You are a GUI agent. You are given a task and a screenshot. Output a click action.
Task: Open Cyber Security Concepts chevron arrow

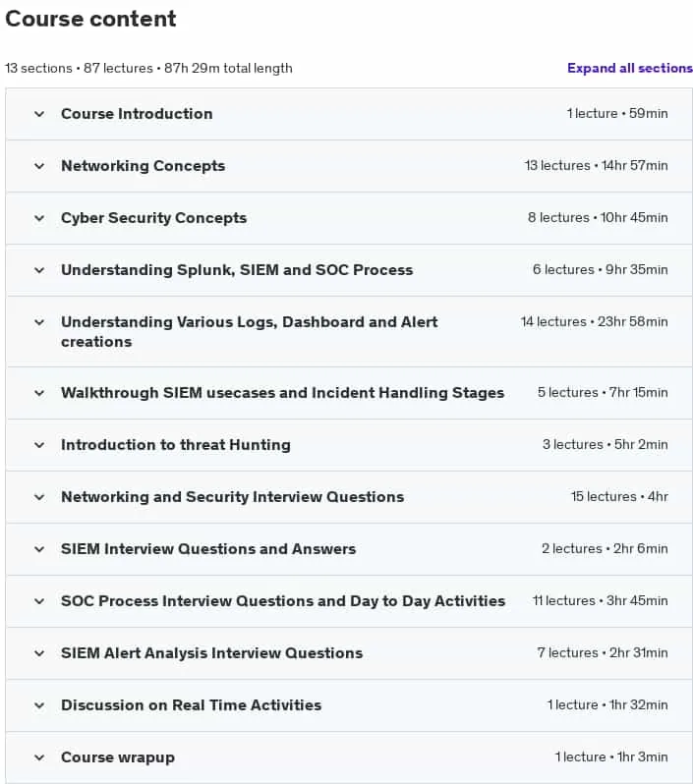39,218
